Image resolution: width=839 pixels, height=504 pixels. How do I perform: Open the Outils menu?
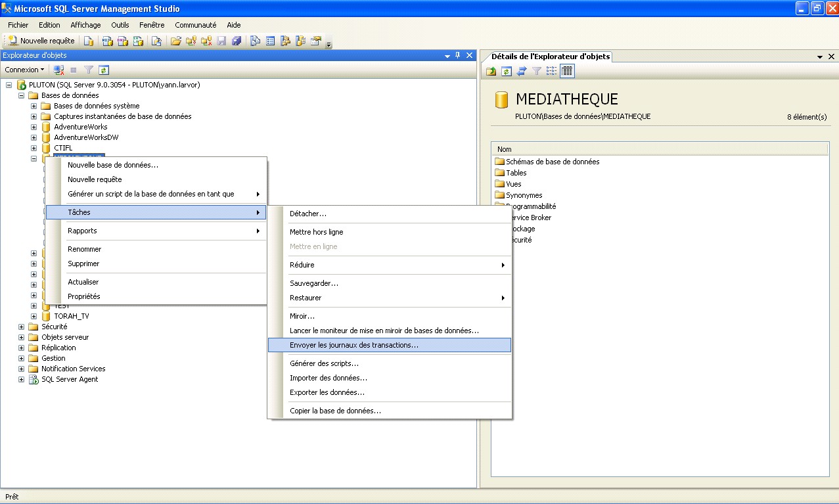point(120,25)
